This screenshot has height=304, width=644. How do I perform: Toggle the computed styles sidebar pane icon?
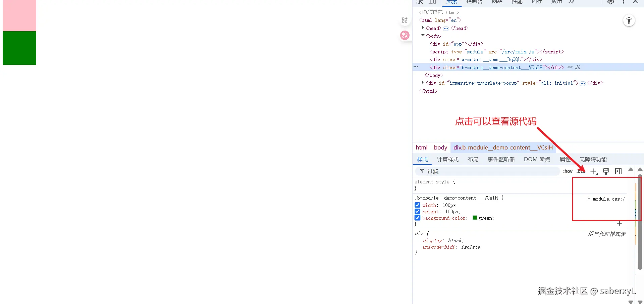pos(619,171)
